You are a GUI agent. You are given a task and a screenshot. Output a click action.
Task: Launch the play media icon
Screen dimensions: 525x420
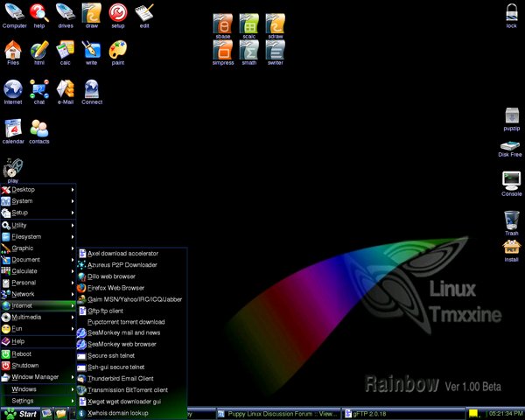(x=13, y=170)
